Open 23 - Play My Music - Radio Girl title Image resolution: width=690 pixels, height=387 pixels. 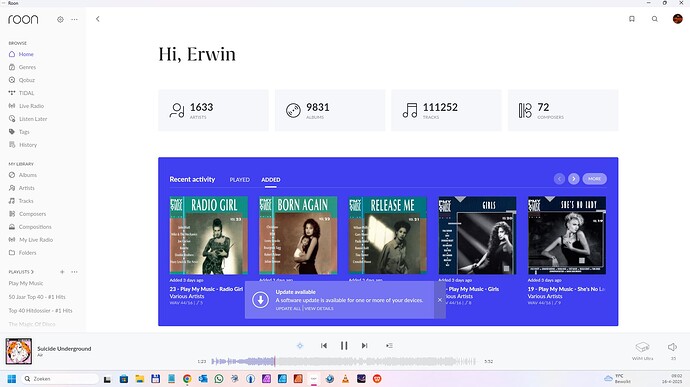pos(206,289)
